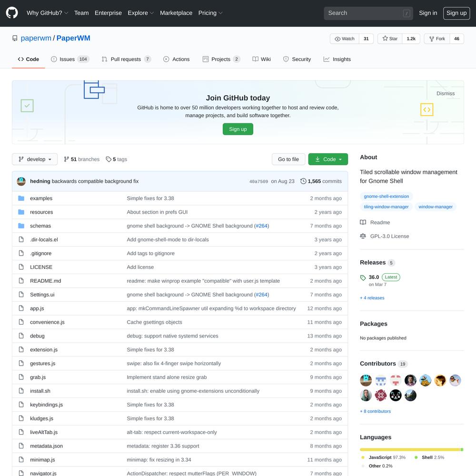This screenshot has height=476, width=476.
Task: Open the #264 link in schemas row
Action: pos(261,226)
